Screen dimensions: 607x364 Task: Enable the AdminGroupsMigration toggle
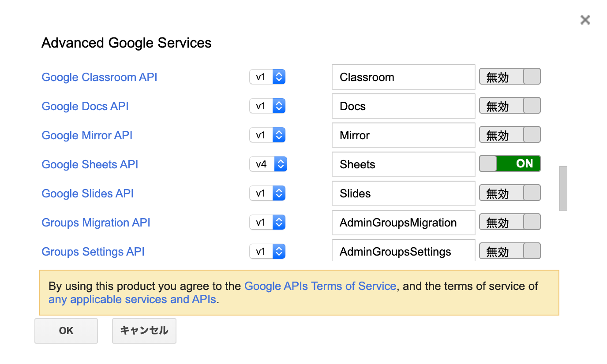point(510,222)
